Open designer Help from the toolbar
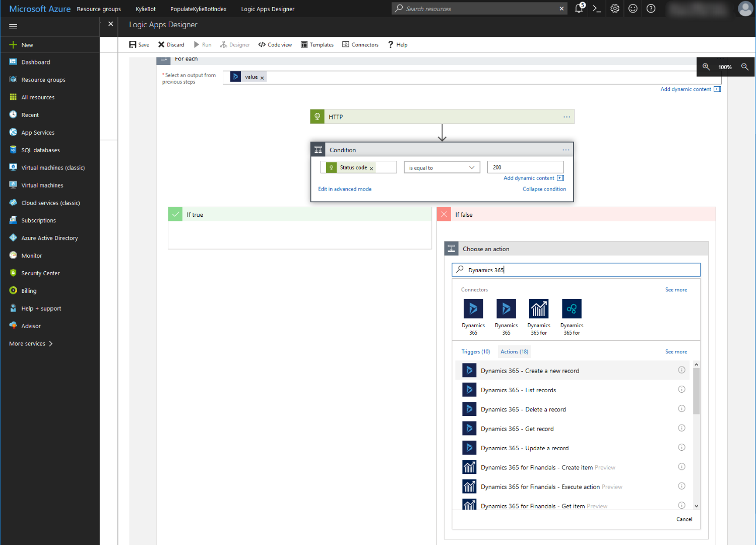 point(398,45)
